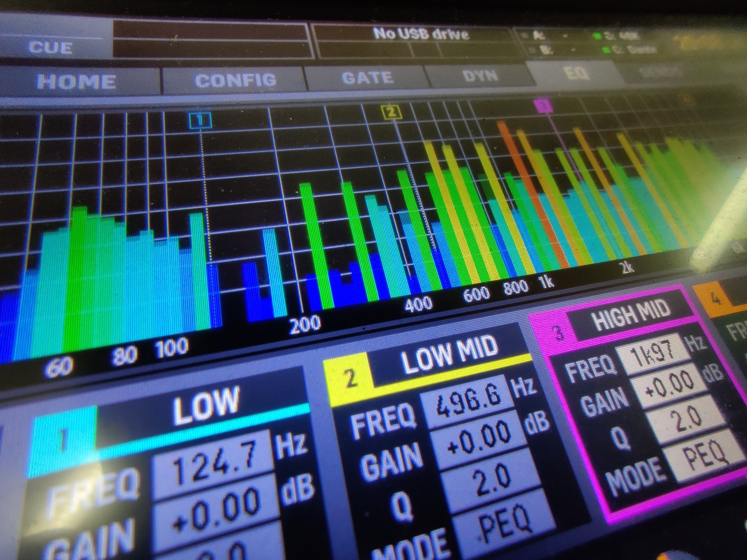Click the 400 frequency axis label

pos(419,304)
